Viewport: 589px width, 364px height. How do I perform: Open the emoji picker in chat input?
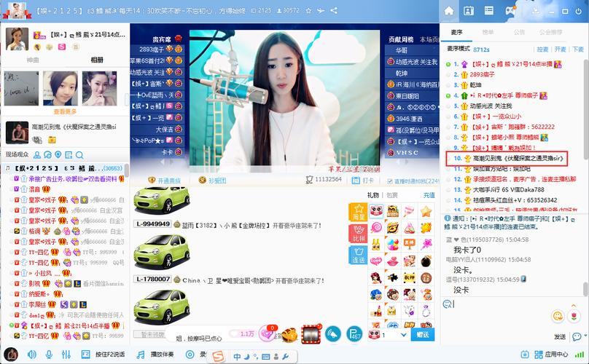(448, 304)
